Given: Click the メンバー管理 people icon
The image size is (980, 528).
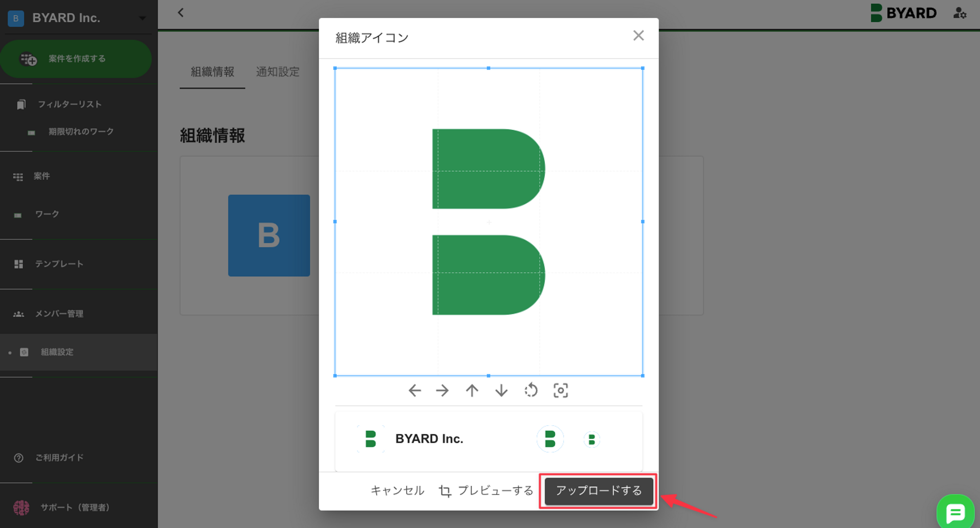Looking at the screenshot, I should pyautogui.click(x=19, y=314).
